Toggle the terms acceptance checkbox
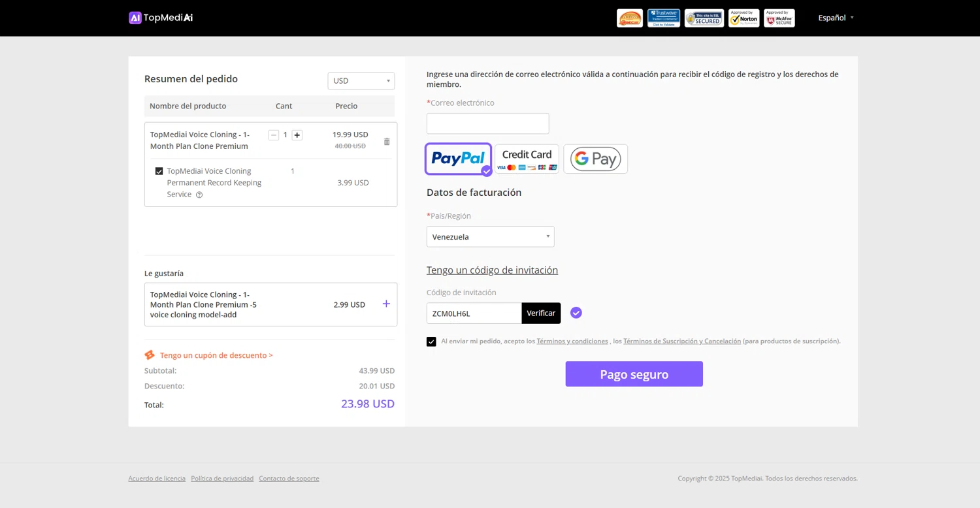Screen dimensions: 980x508 431,341
